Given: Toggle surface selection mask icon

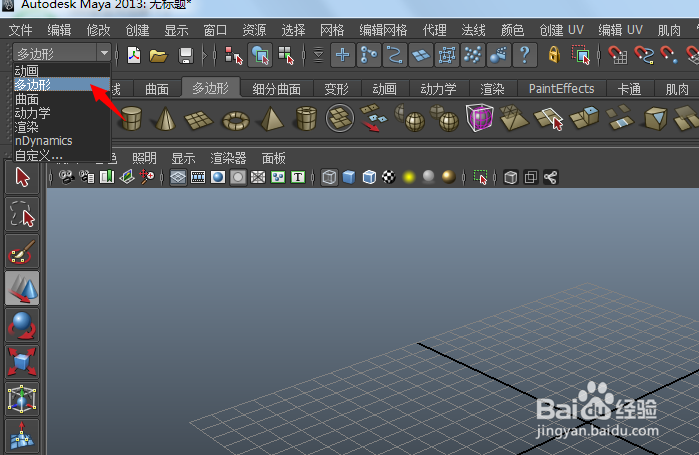Looking at the screenshot, I should (x=420, y=55).
